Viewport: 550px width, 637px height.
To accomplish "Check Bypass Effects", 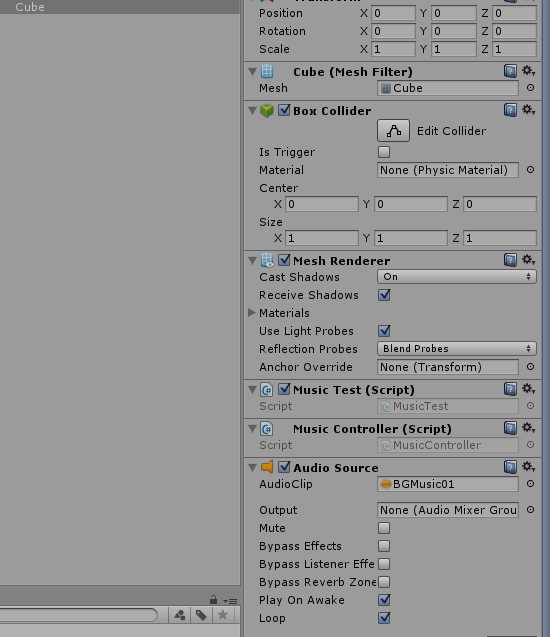I will pos(384,546).
